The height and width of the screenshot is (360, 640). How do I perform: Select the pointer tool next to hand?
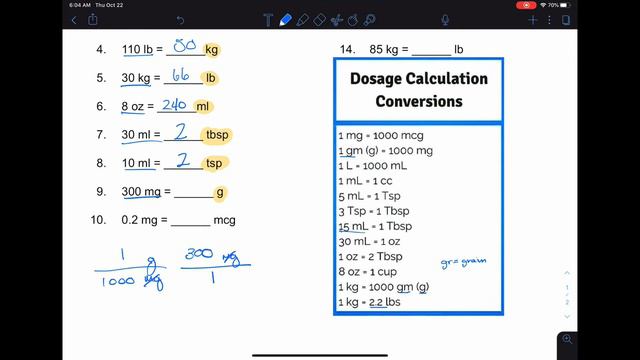[369, 20]
